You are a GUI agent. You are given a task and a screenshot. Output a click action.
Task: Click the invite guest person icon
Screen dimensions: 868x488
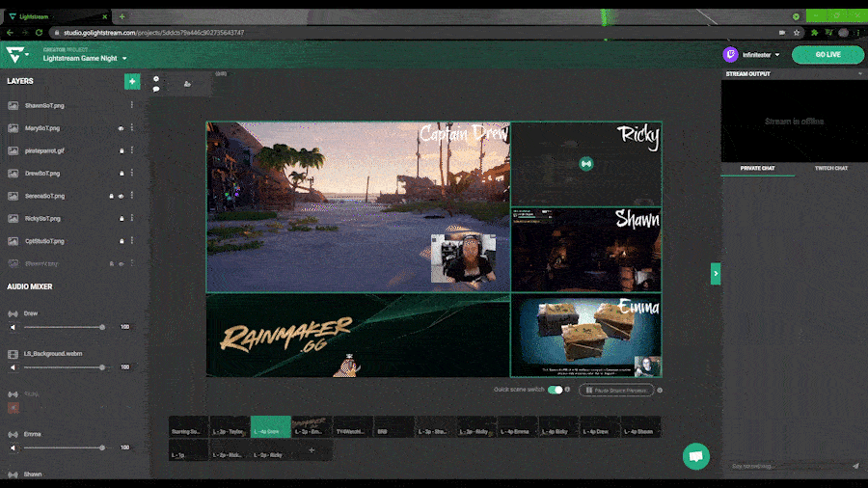(x=187, y=84)
